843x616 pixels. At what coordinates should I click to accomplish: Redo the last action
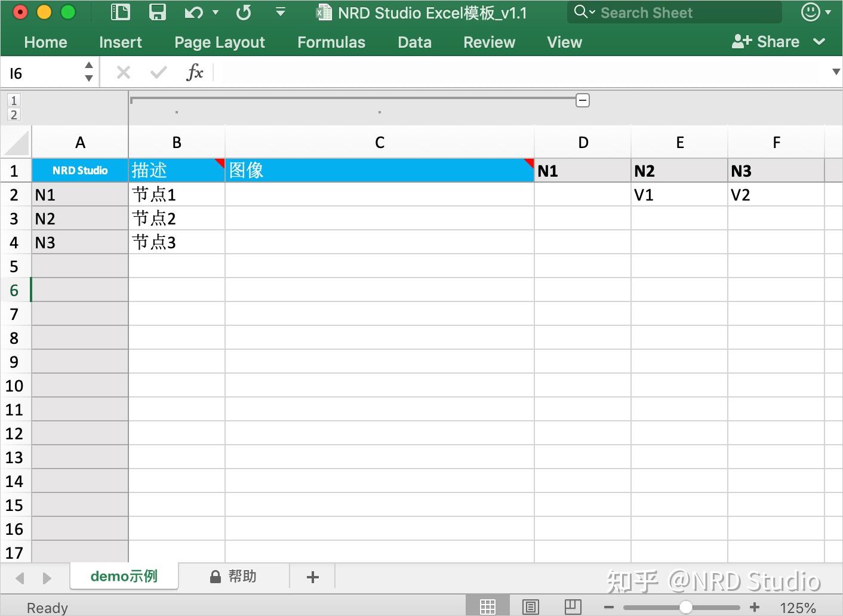(243, 12)
